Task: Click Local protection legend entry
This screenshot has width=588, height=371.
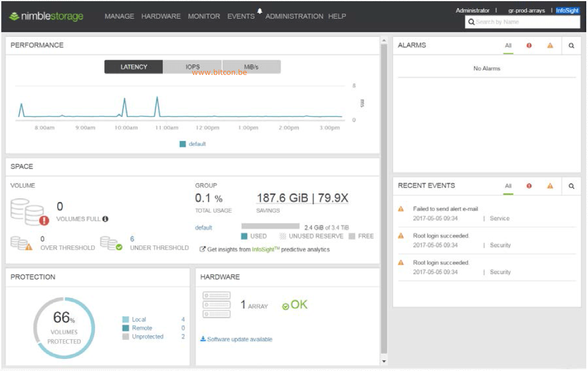Action: [139, 319]
